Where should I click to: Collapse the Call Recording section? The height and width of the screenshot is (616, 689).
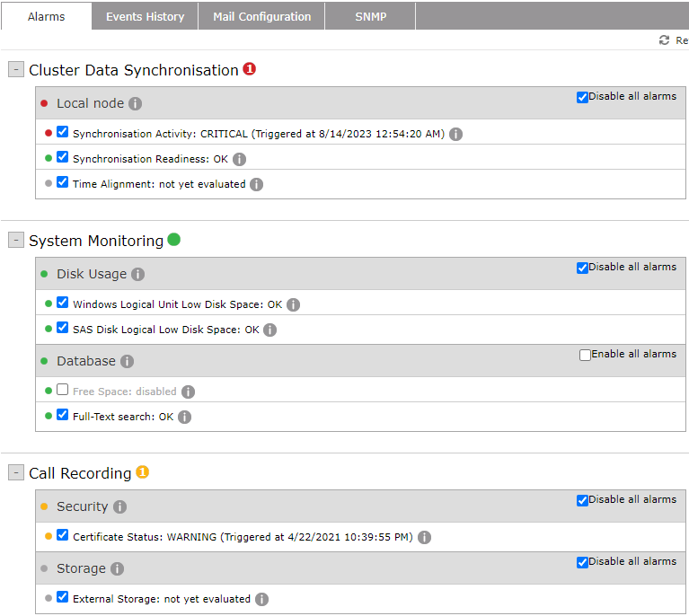(x=16, y=473)
